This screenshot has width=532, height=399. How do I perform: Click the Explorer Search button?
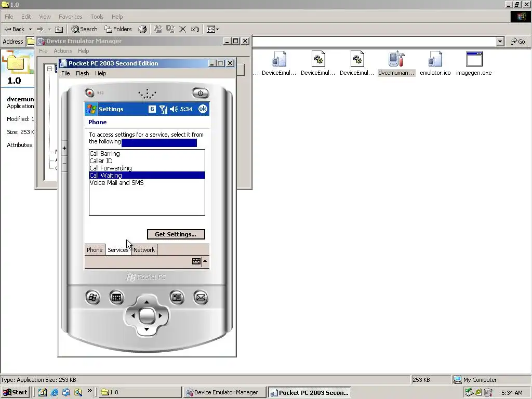point(85,29)
